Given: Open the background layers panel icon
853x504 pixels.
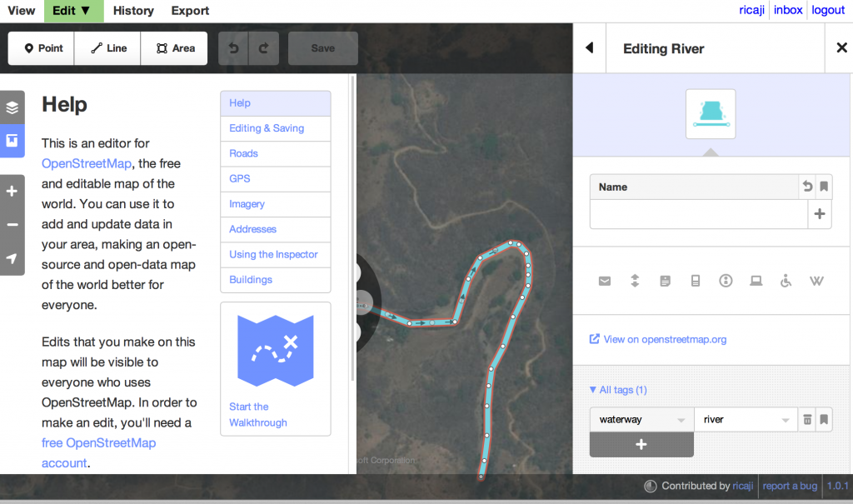Looking at the screenshot, I should (12, 107).
